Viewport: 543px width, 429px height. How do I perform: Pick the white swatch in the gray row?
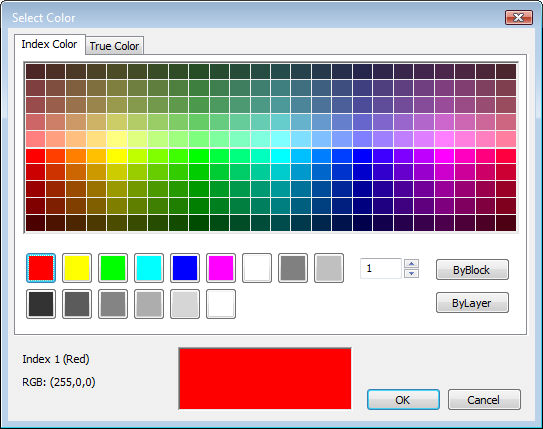[x=221, y=304]
